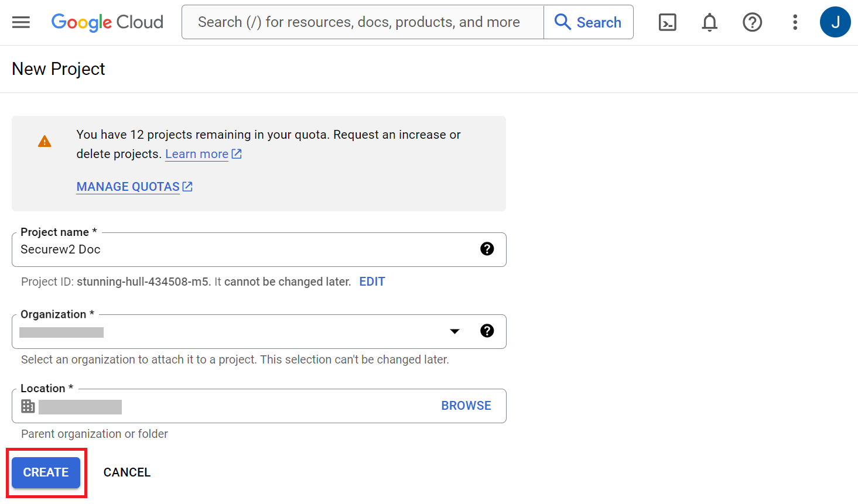Screen dimensions: 858x504
Task: Edit the Project ID
Action: pyautogui.click(x=372, y=282)
